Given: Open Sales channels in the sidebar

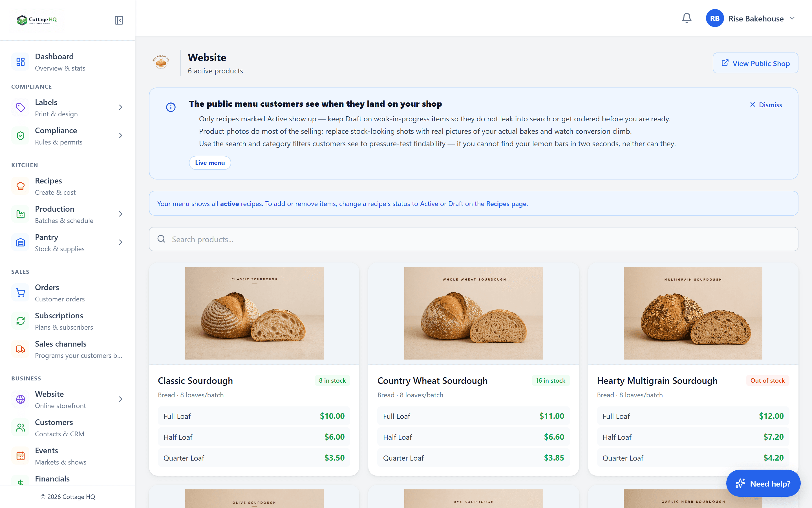Looking at the screenshot, I should pos(67,349).
